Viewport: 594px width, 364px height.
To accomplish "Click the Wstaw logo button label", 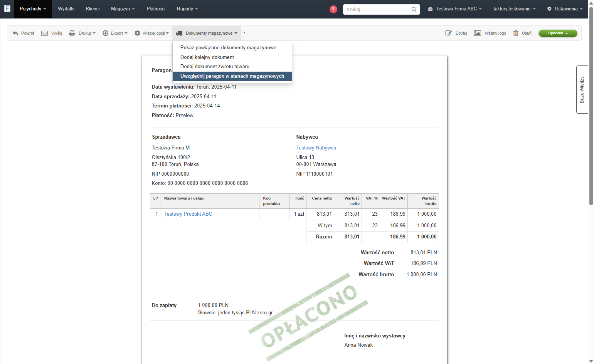I will click(495, 34).
